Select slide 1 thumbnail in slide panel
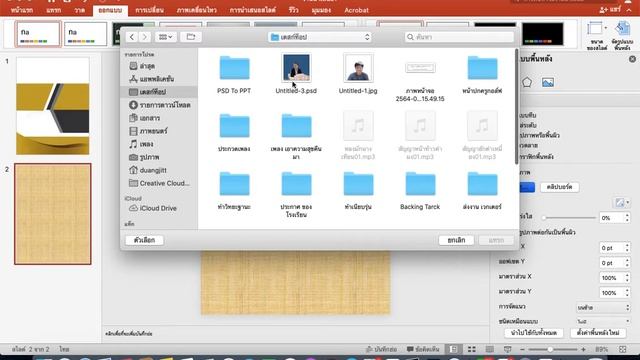 pyautogui.click(x=53, y=106)
